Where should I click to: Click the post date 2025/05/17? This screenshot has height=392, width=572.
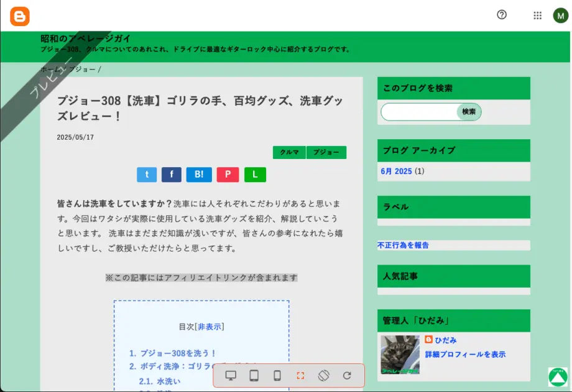[x=75, y=137]
